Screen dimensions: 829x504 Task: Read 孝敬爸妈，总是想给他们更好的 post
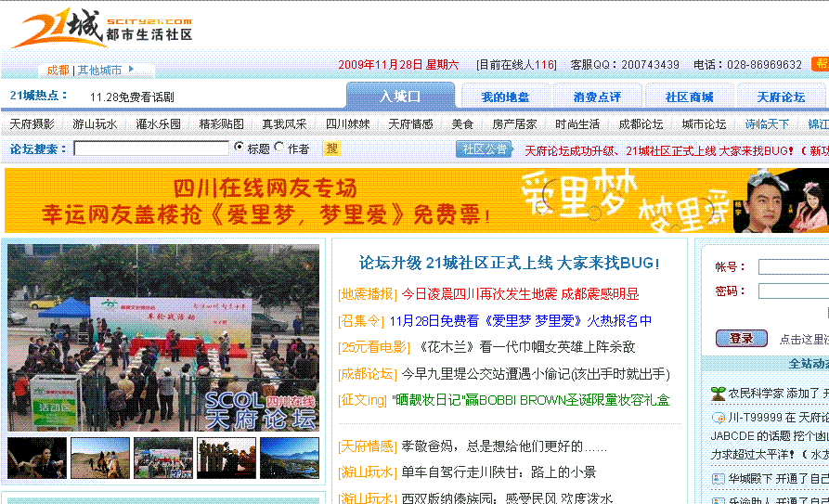(x=504, y=446)
